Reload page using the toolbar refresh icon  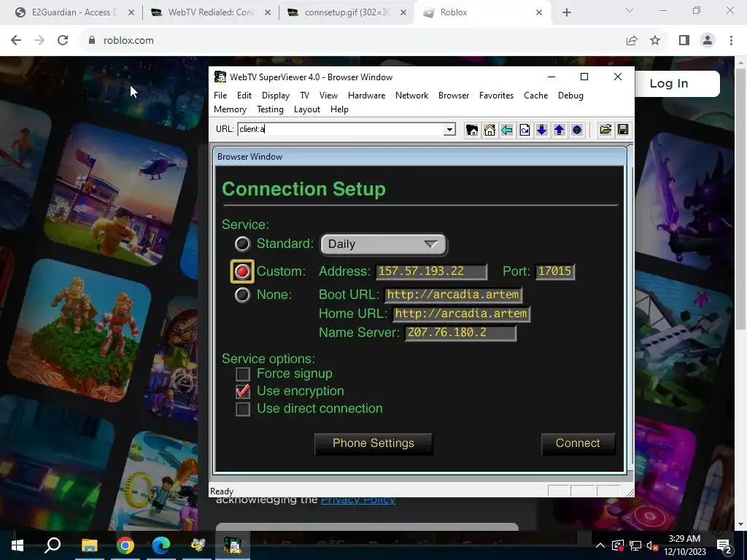tap(525, 130)
